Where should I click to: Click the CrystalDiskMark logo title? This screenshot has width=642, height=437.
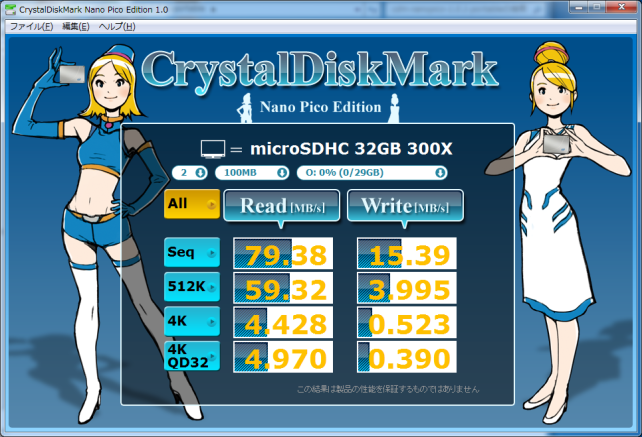(x=320, y=71)
